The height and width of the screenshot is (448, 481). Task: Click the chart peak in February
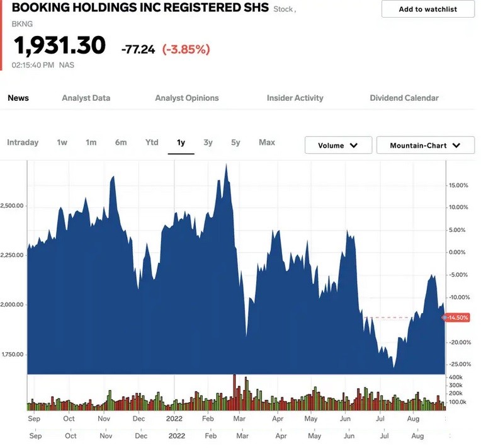point(226,166)
